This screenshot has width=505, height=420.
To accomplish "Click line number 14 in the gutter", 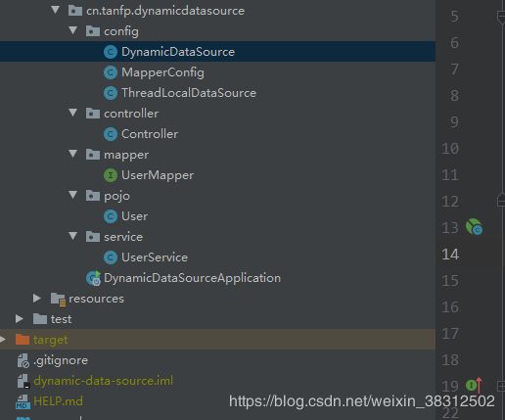I will point(450,255).
